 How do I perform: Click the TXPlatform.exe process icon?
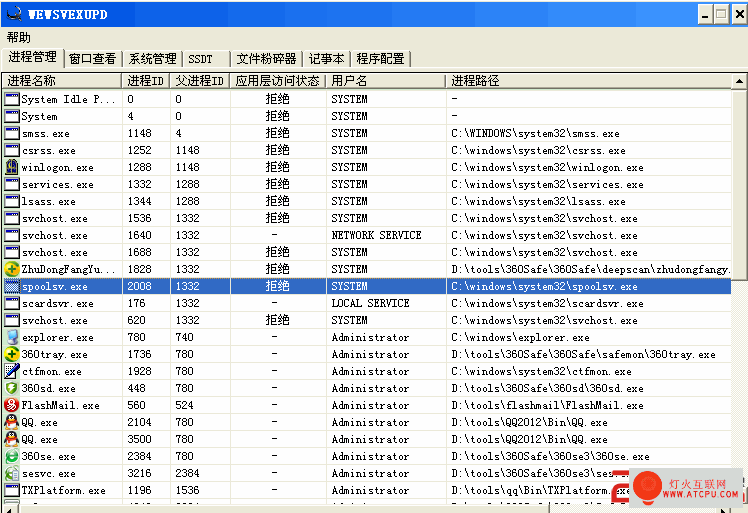(11, 490)
